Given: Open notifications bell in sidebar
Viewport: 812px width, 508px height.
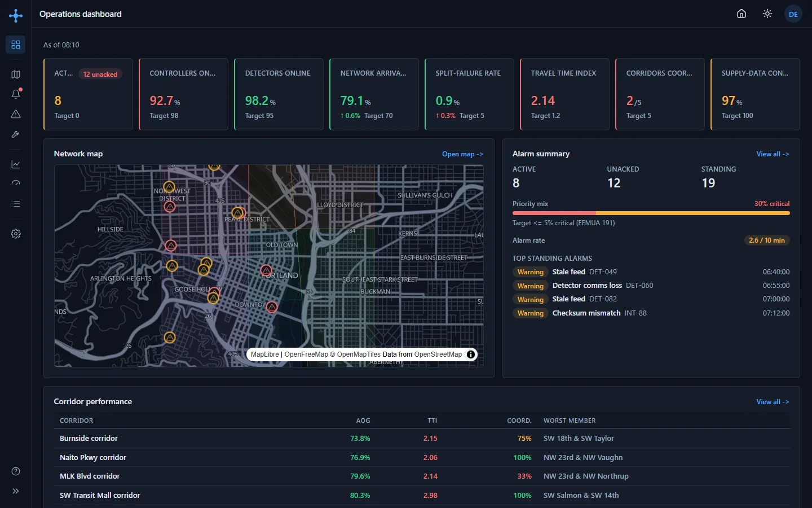Looking at the screenshot, I should point(16,94).
